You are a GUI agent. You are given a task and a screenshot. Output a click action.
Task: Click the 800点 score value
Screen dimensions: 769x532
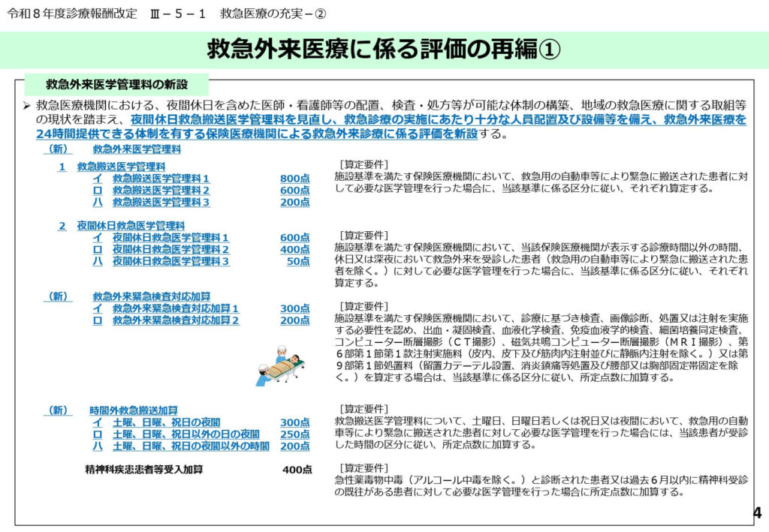(x=294, y=178)
